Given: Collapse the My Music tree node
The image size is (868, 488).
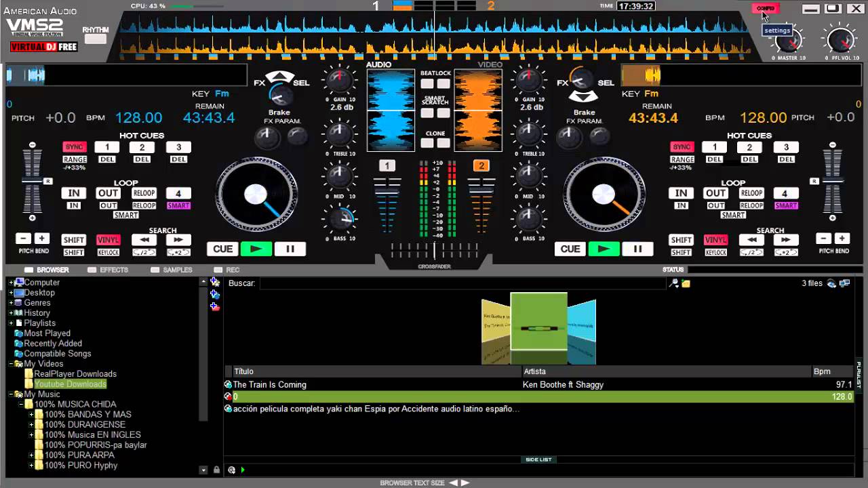Looking at the screenshot, I should pos(12,394).
